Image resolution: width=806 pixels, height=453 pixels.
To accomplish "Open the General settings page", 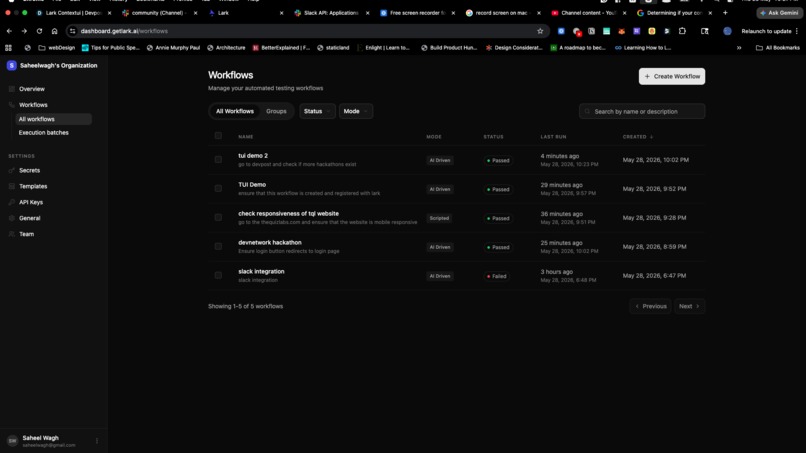I will click(x=29, y=218).
